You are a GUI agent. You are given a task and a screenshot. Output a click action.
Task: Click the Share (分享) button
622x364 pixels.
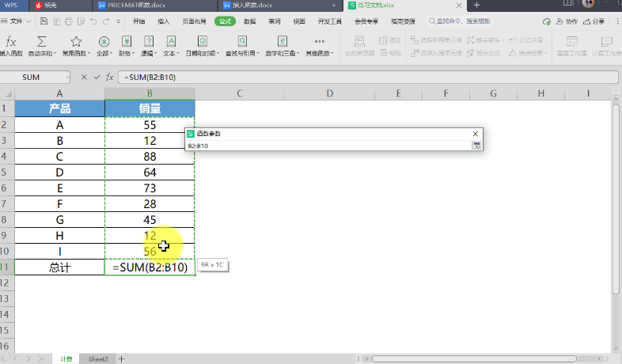point(594,21)
